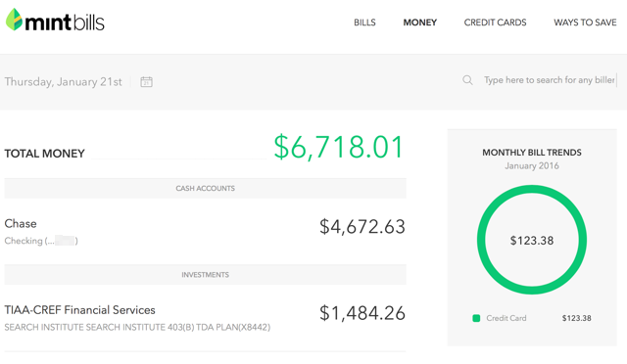Click the Monthly Bill Trends title
The height and width of the screenshot is (364, 627).
[x=532, y=153]
